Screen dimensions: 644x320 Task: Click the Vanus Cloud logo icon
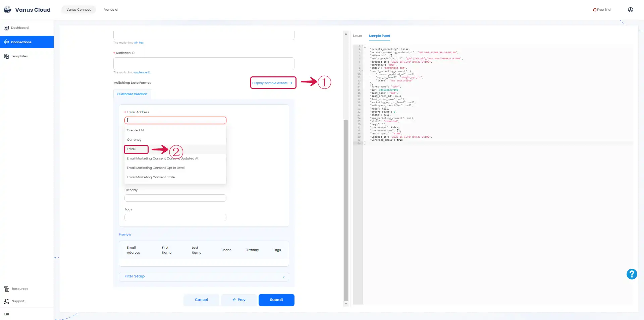coord(7,10)
